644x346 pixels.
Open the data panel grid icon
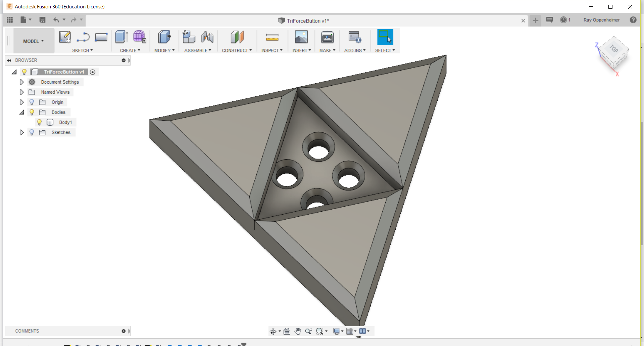pyautogui.click(x=10, y=20)
